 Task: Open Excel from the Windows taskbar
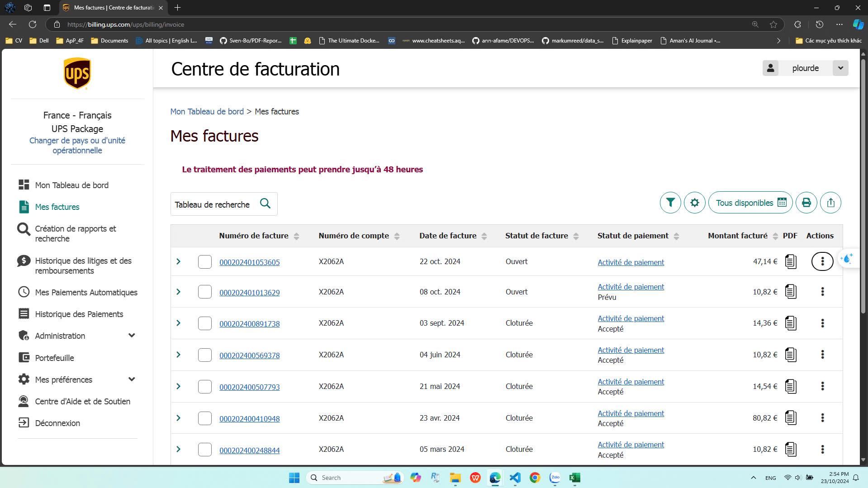(x=574, y=478)
